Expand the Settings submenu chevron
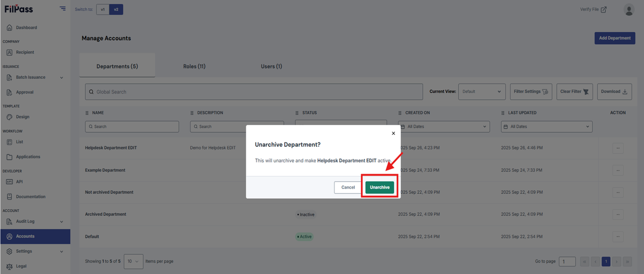 point(61,251)
